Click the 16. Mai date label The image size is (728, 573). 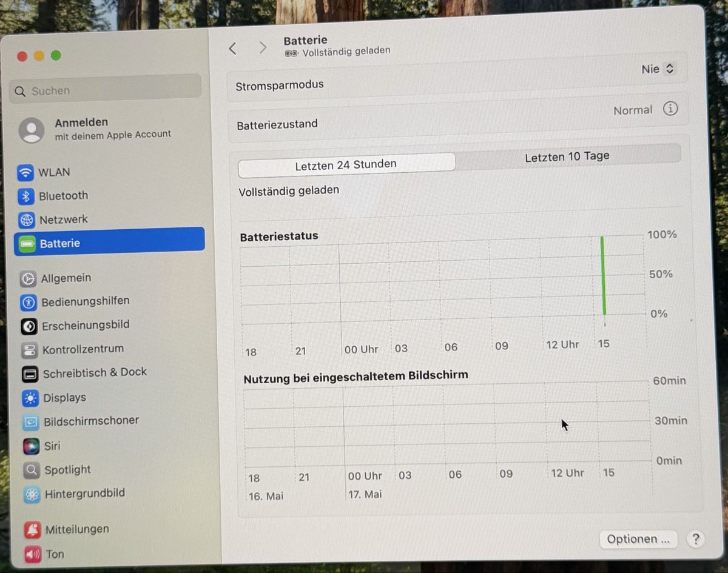tap(266, 496)
